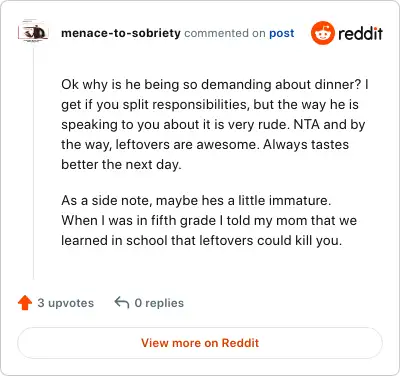Click the line "better the next day."
This screenshot has width=400, height=376.
coord(121,165)
